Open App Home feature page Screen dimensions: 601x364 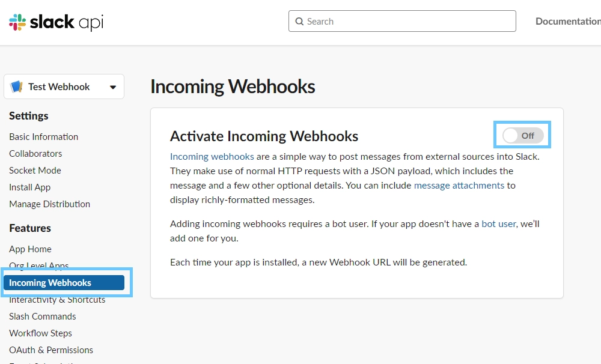click(x=30, y=249)
